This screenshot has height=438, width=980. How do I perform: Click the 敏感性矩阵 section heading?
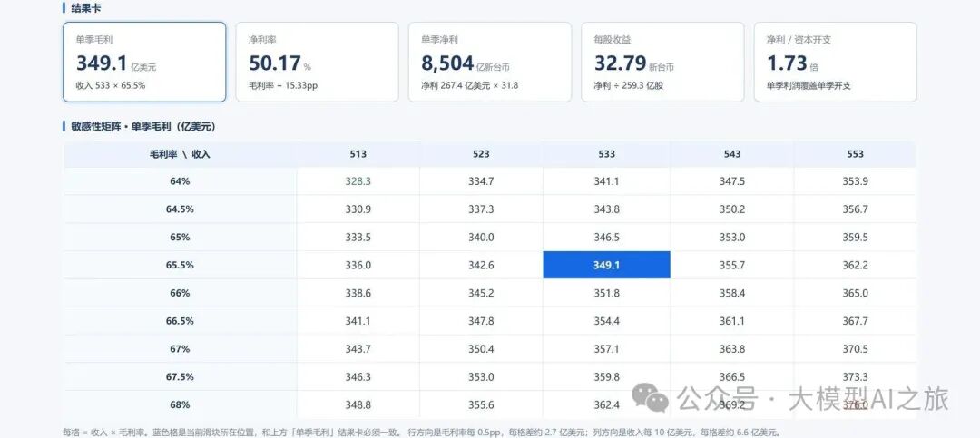tap(143, 126)
